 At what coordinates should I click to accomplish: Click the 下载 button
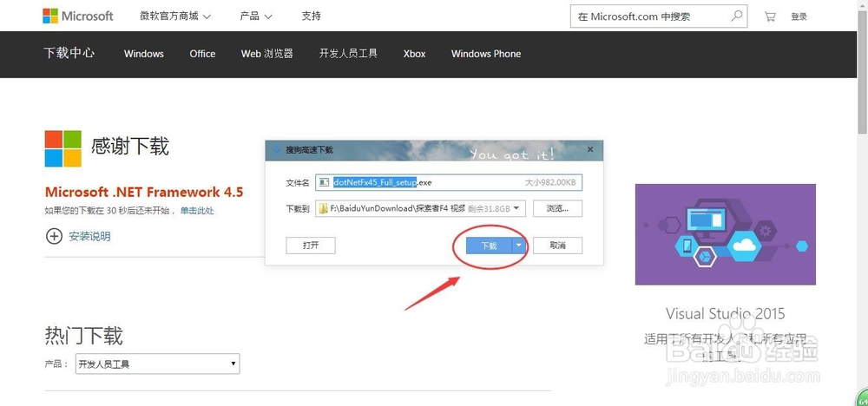489,246
